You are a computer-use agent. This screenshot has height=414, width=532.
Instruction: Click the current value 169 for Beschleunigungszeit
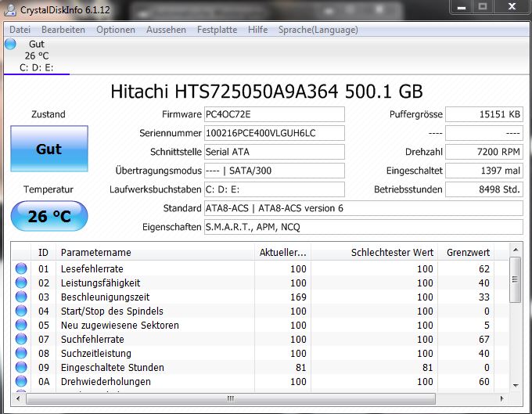point(298,297)
